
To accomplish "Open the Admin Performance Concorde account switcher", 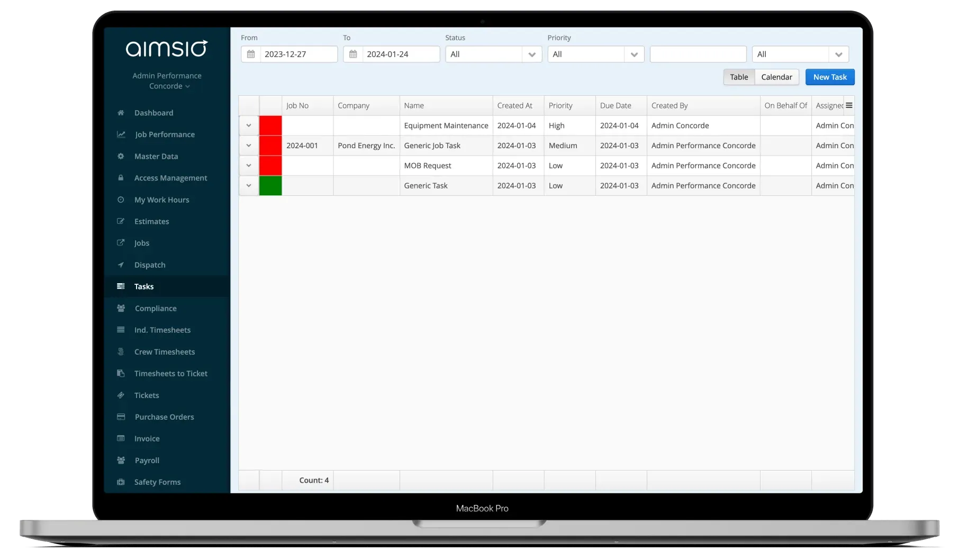I will 167,81.
